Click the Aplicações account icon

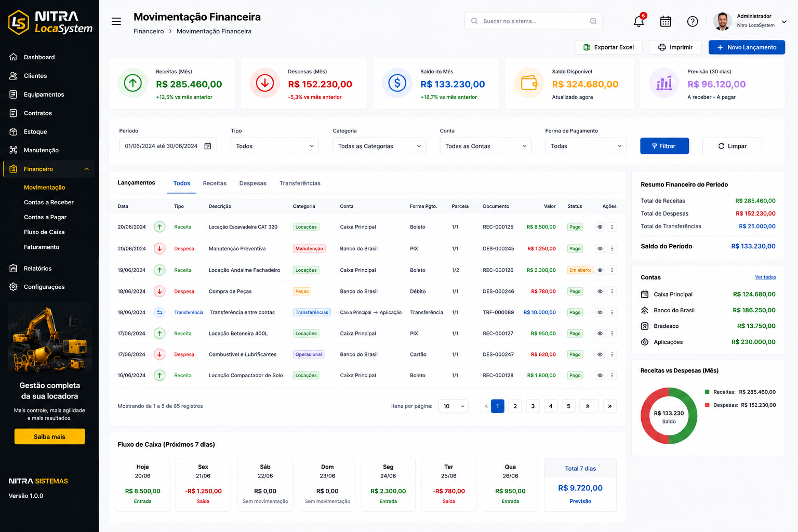point(645,342)
